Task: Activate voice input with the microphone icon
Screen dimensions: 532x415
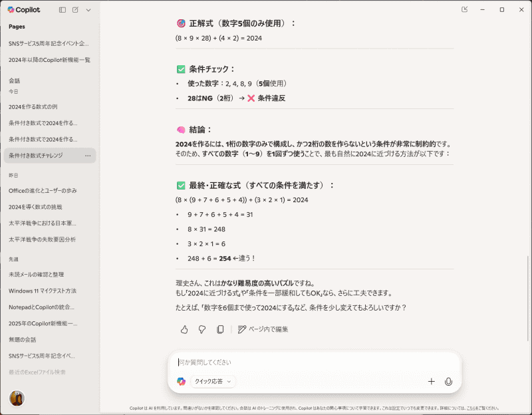Action: (449, 382)
